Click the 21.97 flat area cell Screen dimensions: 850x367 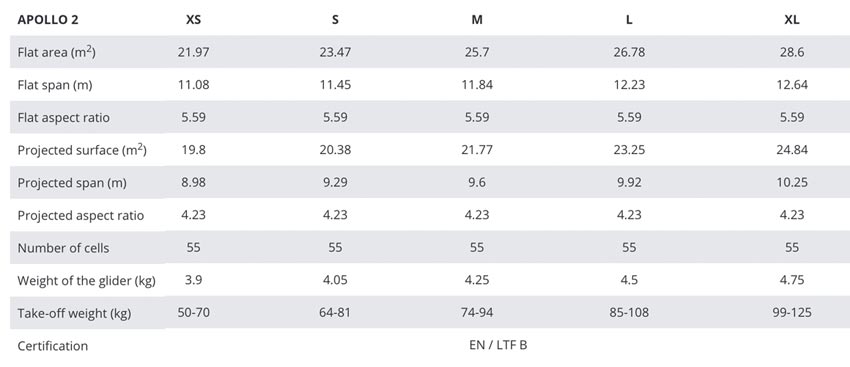[x=194, y=53]
